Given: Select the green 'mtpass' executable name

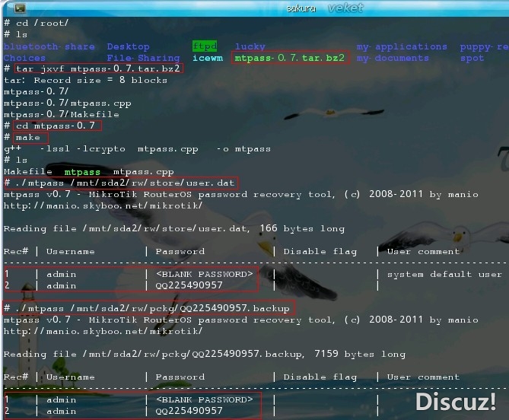Looking at the screenshot, I should click(82, 172).
